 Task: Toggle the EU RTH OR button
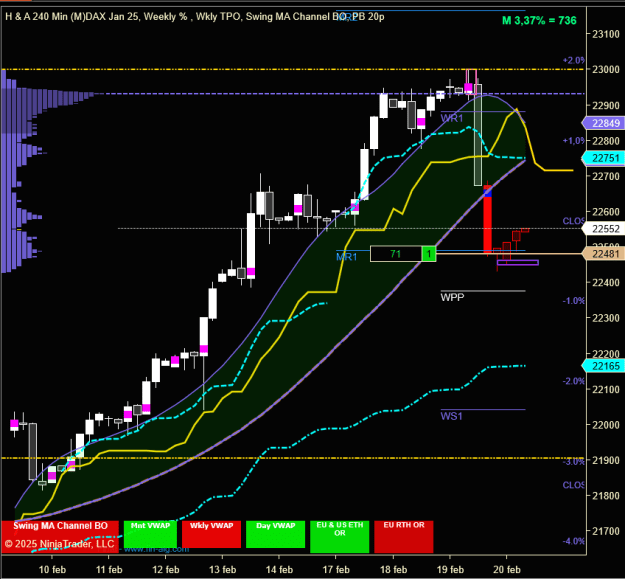pyautogui.click(x=404, y=537)
